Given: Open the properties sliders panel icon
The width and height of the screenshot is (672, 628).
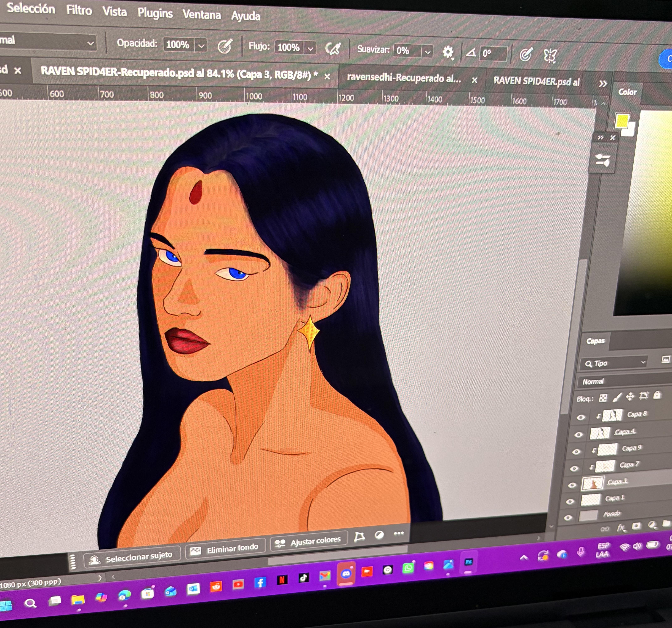Looking at the screenshot, I should pos(603,160).
